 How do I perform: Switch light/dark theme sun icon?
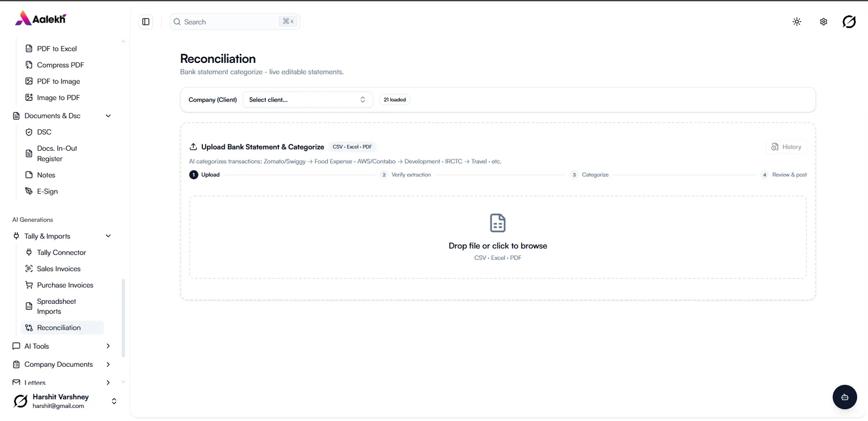click(796, 22)
